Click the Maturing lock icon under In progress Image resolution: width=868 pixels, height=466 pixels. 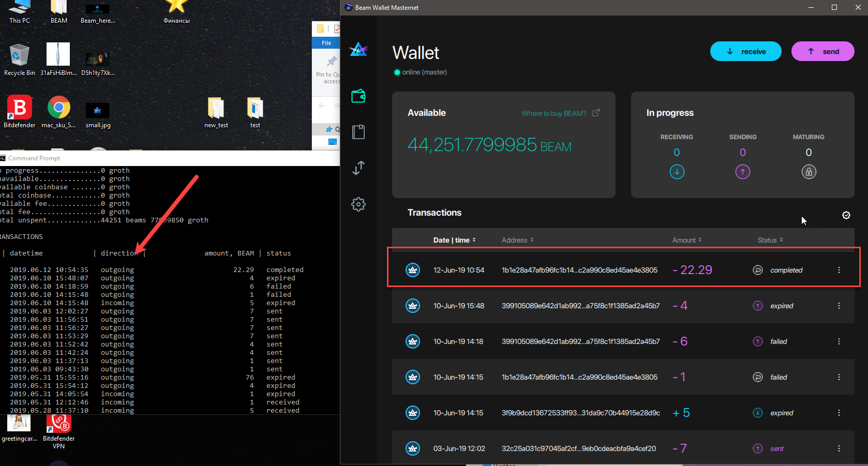tap(809, 172)
